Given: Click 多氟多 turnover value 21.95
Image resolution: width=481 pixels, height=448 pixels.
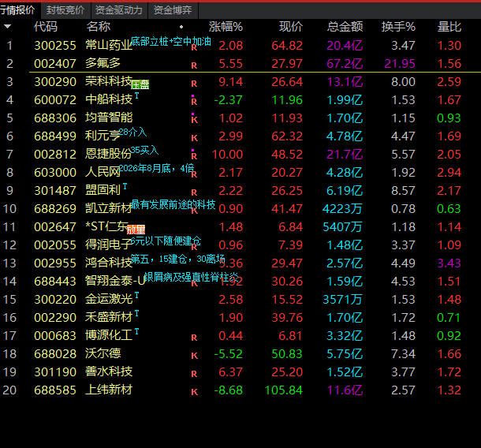Looking at the screenshot, I should click(400, 64).
